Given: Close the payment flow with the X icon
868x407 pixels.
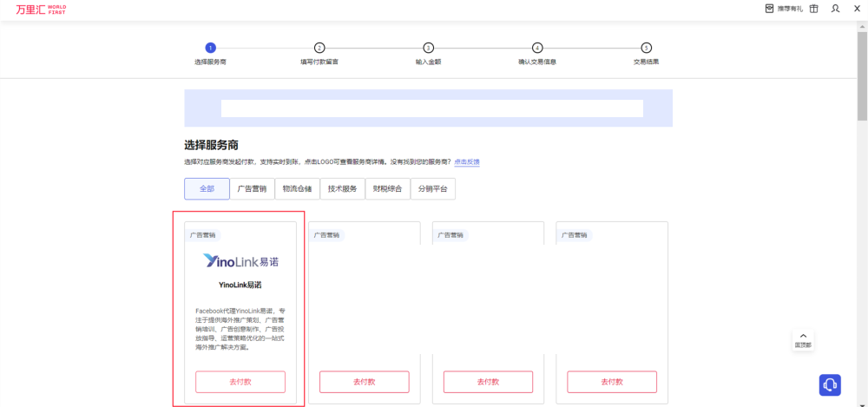Looking at the screenshot, I should coord(857,9).
